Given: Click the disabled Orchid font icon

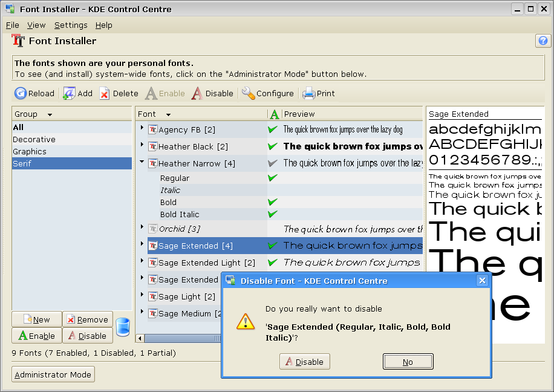Looking at the screenshot, I should (x=152, y=229).
